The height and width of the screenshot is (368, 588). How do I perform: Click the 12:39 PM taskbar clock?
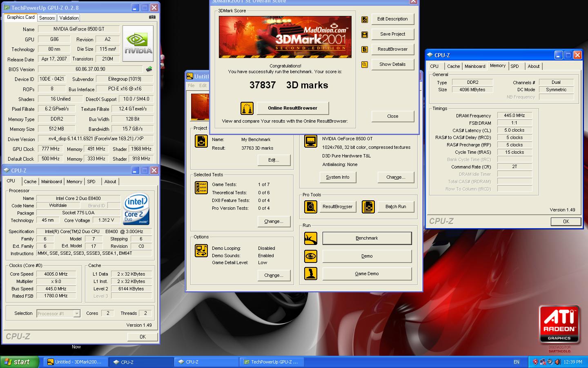click(573, 362)
